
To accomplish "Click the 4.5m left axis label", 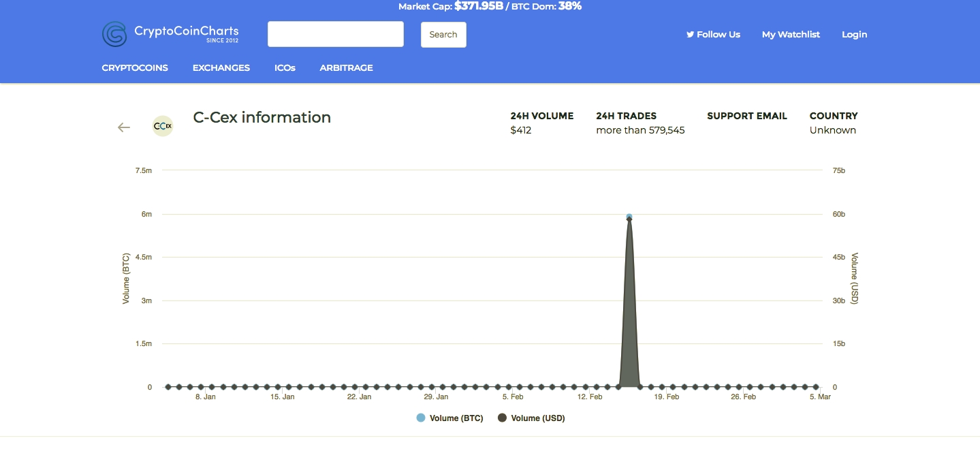I will click(x=144, y=257).
